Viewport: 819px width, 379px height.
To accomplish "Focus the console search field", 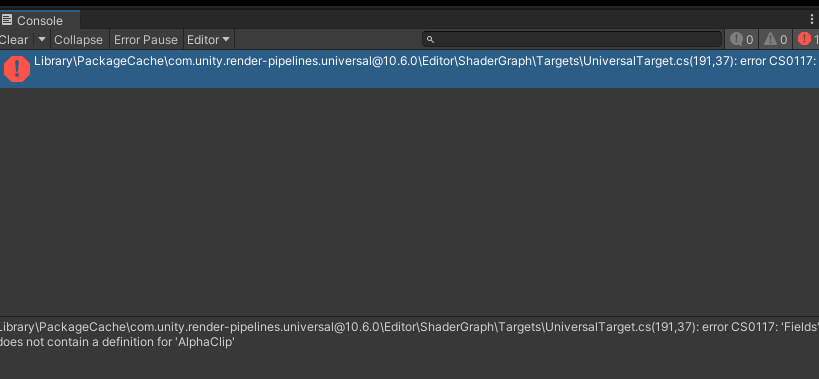I will point(572,39).
